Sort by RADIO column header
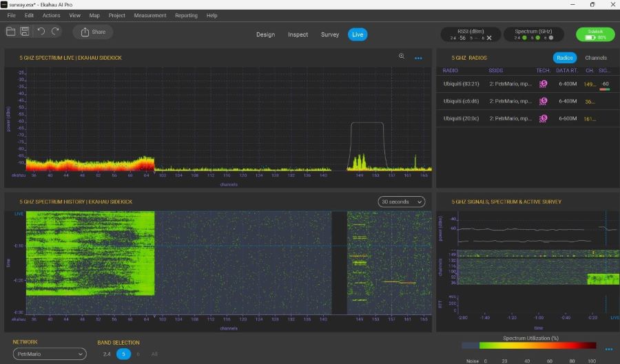 pyautogui.click(x=450, y=70)
